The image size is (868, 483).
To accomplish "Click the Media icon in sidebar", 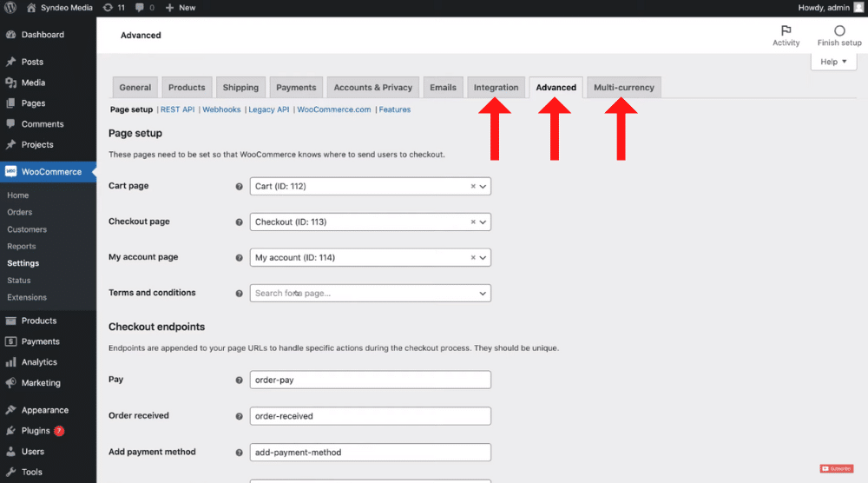I will [x=10, y=83].
